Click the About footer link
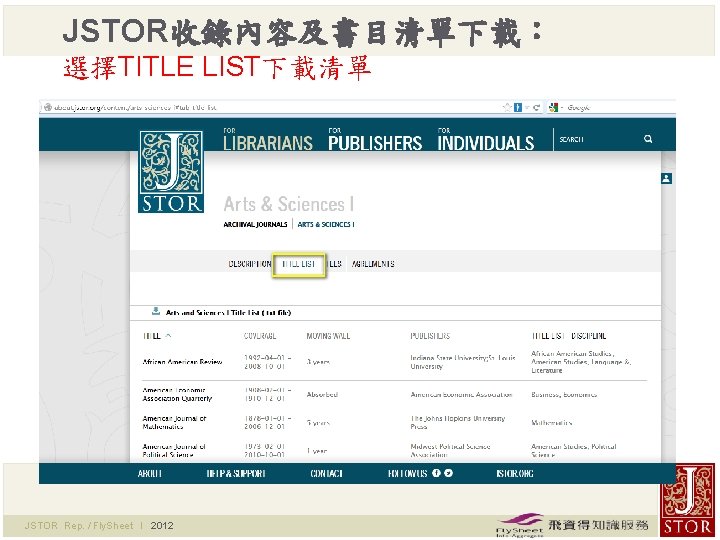This screenshot has height=540, width=720. point(150,473)
